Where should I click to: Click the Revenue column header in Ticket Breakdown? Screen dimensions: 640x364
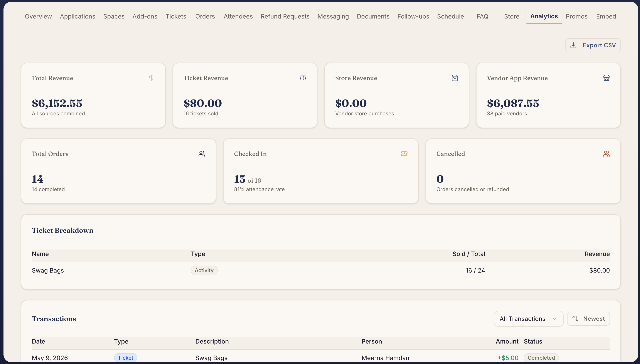pyautogui.click(x=597, y=254)
